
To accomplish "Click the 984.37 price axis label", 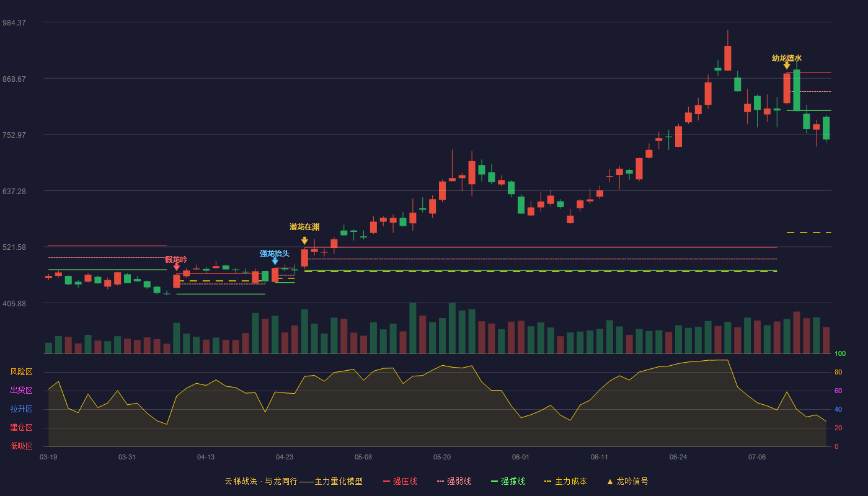I will (14, 23).
